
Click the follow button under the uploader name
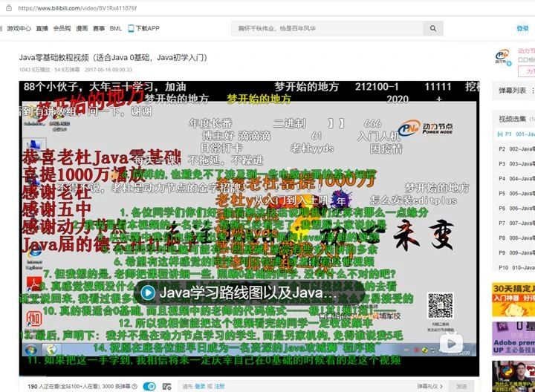pyautogui.click(x=527, y=71)
